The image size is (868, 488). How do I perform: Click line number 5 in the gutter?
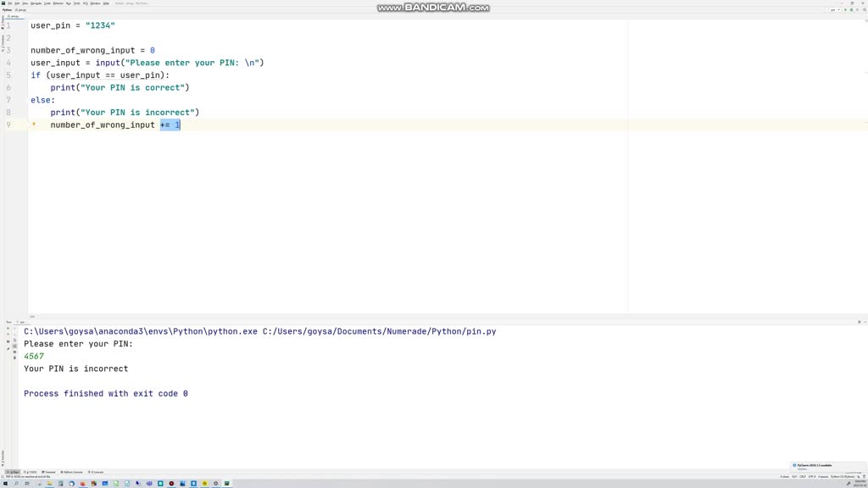coord(8,75)
